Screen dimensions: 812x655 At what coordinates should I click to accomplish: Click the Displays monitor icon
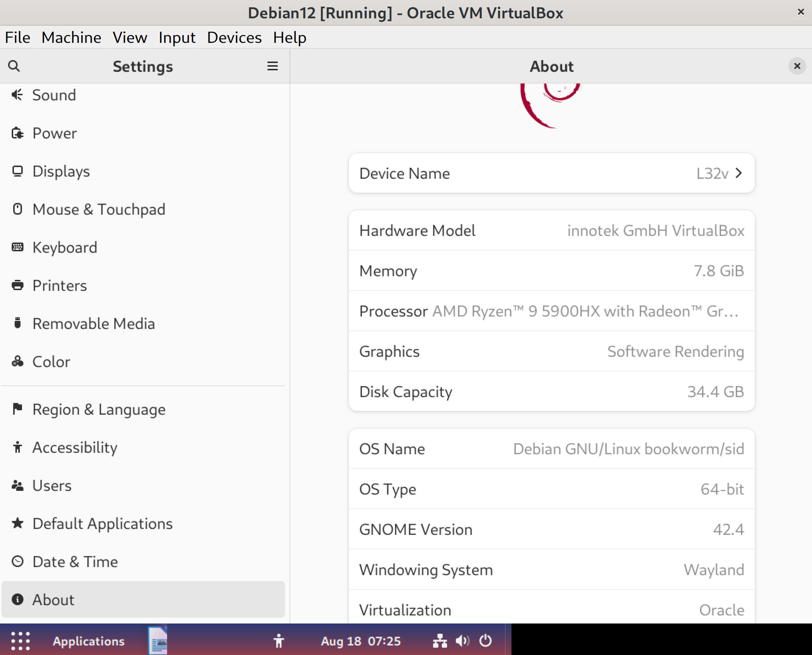click(x=17, y=171)
